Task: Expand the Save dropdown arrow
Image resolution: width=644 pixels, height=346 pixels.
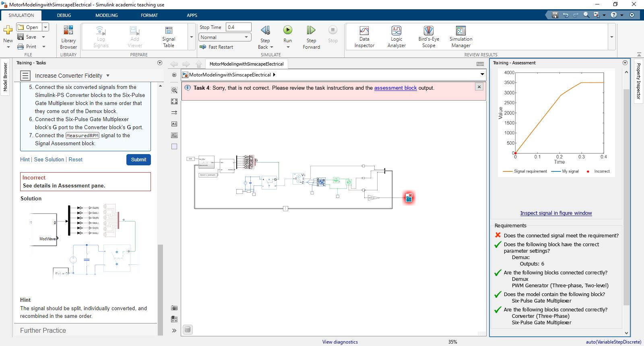Action: point(43,37)
